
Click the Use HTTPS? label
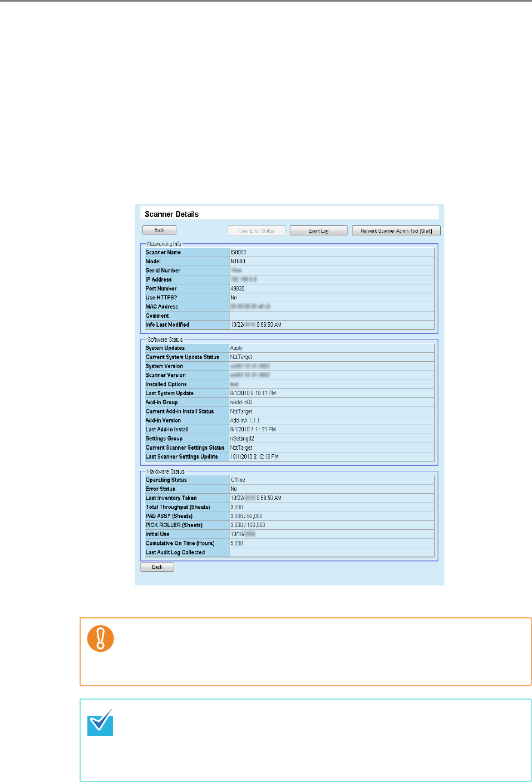click(161, 297)
